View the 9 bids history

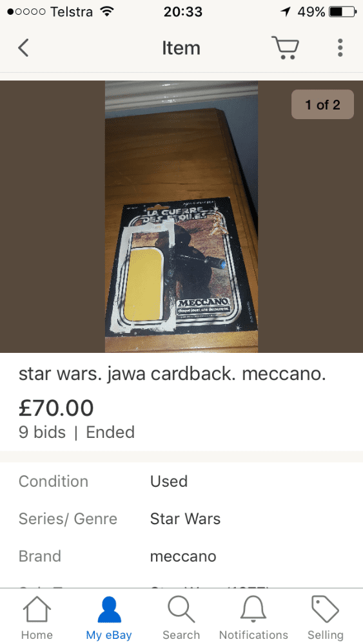[x=42, y=432]
